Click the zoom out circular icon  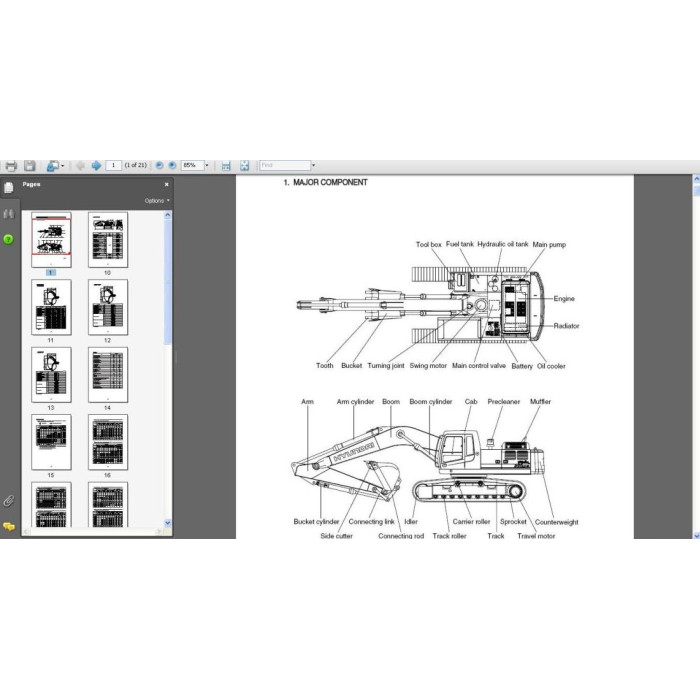tap(159, 165)
